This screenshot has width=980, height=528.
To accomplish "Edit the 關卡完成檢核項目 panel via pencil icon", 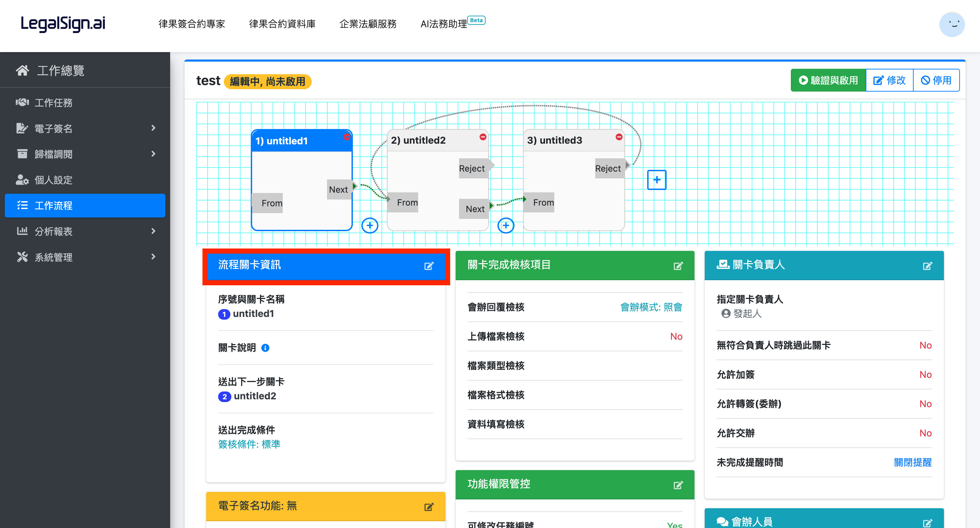I will pos(677,266).
